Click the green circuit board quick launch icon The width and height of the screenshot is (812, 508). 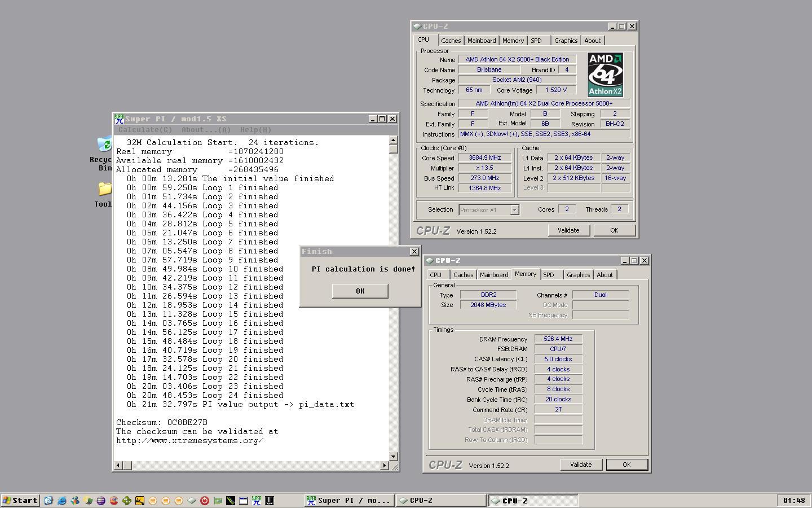[x=218, y=500]
